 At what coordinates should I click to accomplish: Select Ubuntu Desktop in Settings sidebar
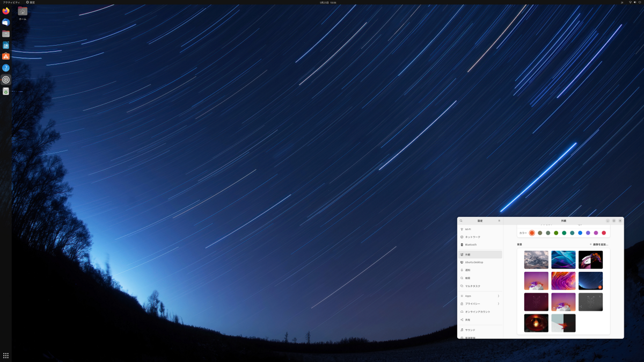tap(480, 262)
